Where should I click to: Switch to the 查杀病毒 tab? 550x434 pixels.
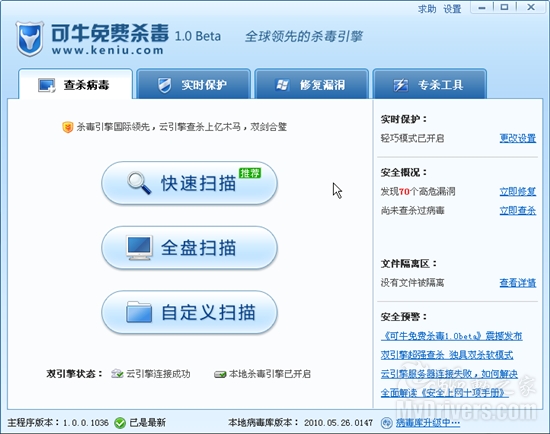[75, 84]
